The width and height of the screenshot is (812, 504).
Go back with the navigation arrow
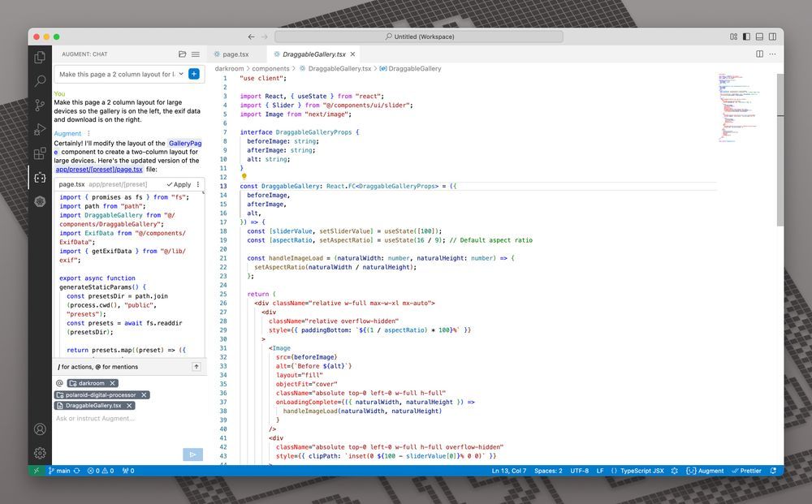pos(251,37)
